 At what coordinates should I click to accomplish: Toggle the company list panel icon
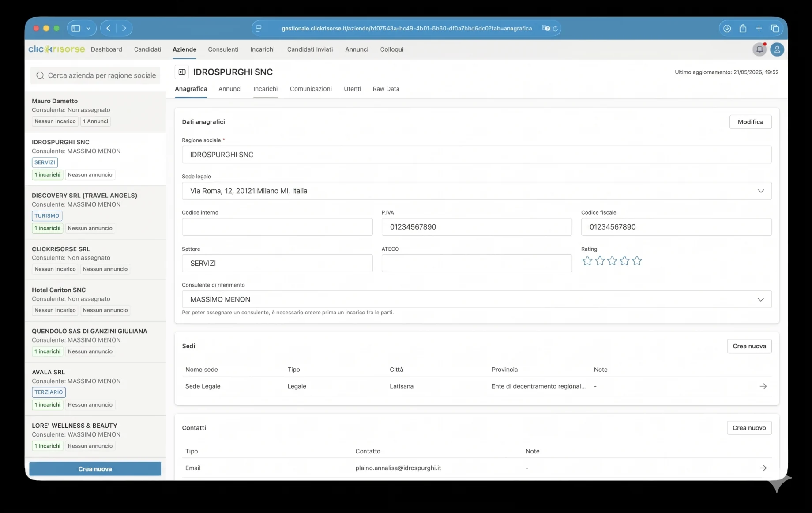tap(182, 72)
